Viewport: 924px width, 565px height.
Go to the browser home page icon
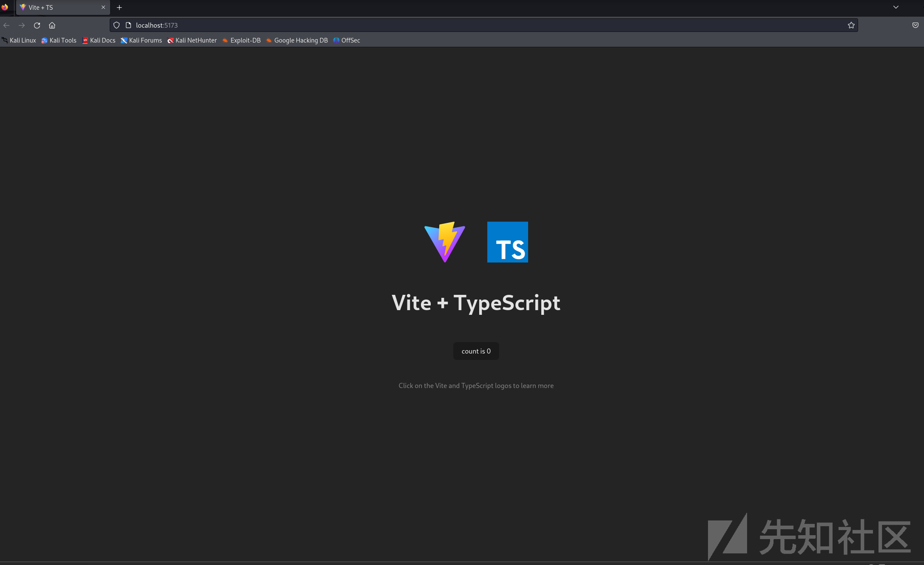point(52,26)
